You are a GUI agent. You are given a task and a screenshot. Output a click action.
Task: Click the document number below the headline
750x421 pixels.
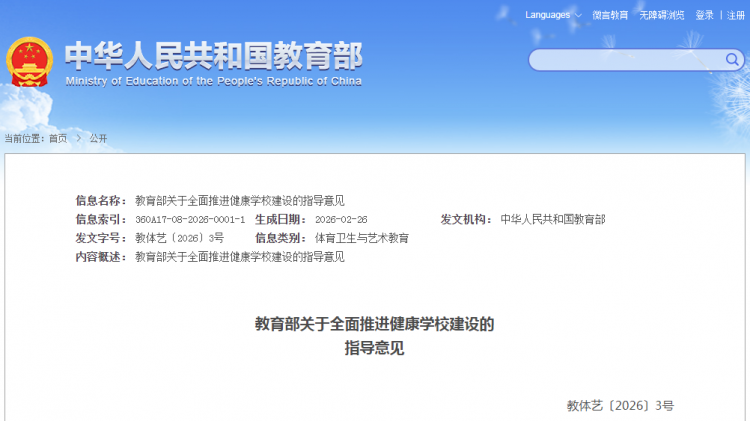click(620, 405)
